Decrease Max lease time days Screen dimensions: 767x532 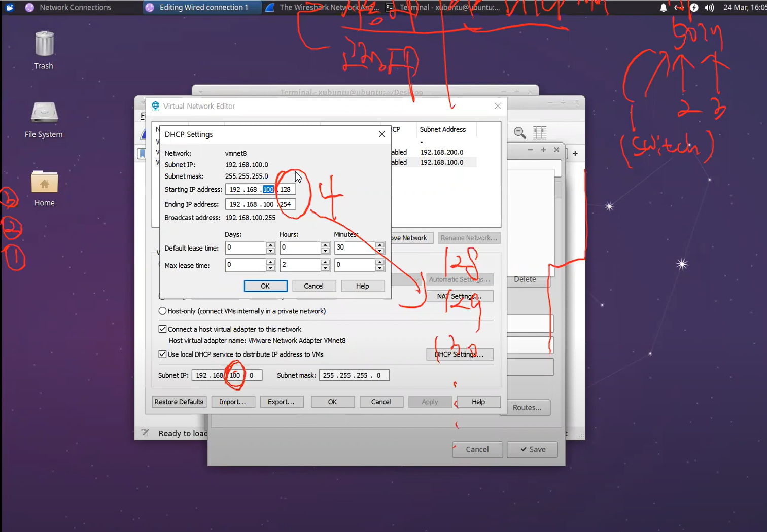click(x=270, y=268)
